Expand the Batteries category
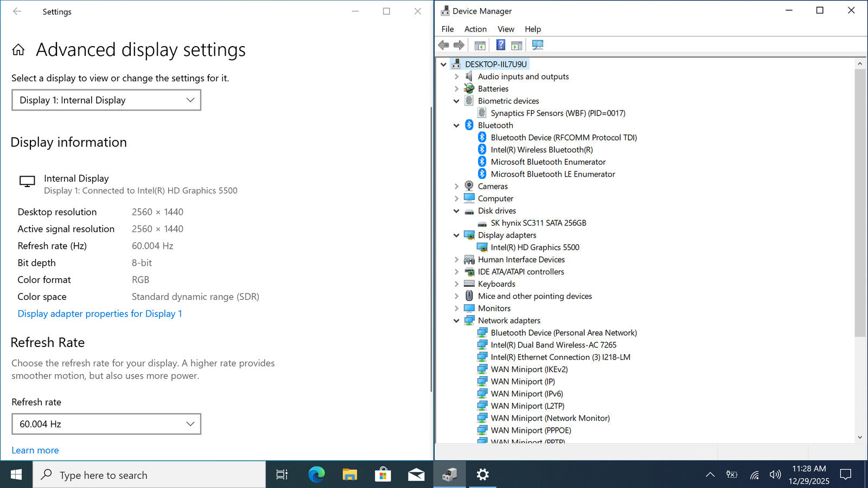The height and width of the screenshot is (488, 868). coord(456,89)
